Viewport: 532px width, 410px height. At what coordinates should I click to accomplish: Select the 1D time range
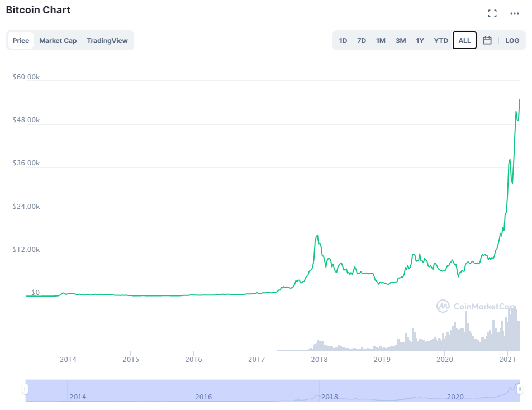coord(343,40)
